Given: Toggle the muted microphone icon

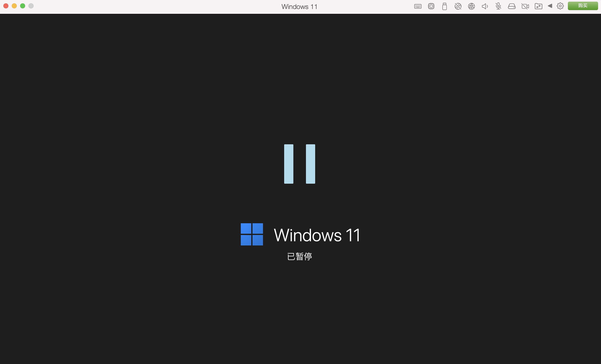Looking at the screenshot, I should pyautogui.click(x=498, y=6).
